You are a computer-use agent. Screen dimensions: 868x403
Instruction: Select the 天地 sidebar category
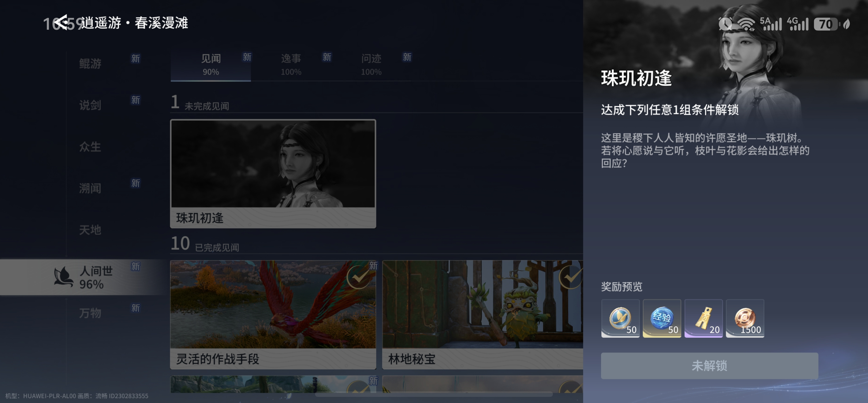90,230
